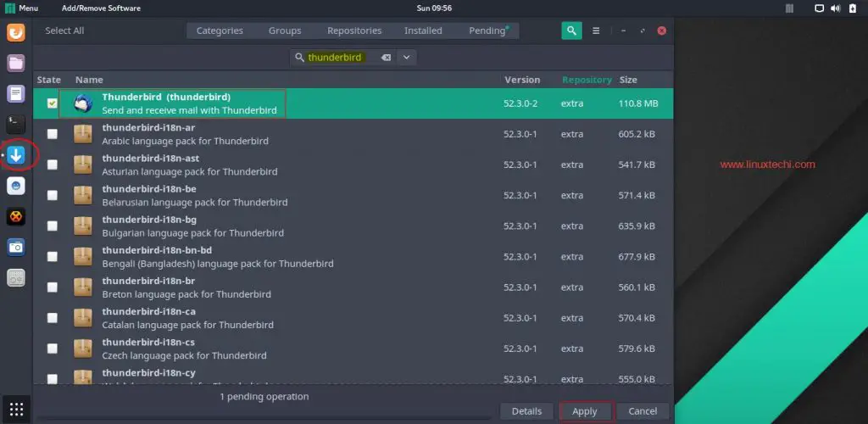
Task: Click the Add/Remove Software dock icon
Action: (16, 155)
